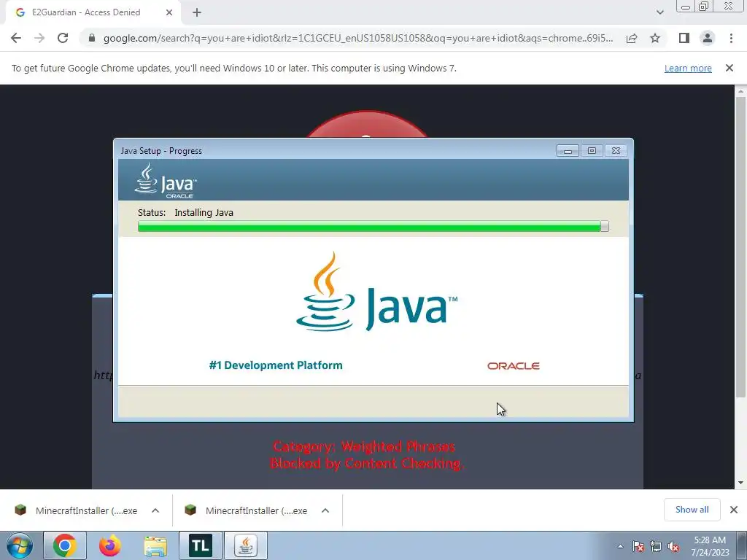
Task: Close the Java Setup - Progress window
Action: click(x=616, y=150)
